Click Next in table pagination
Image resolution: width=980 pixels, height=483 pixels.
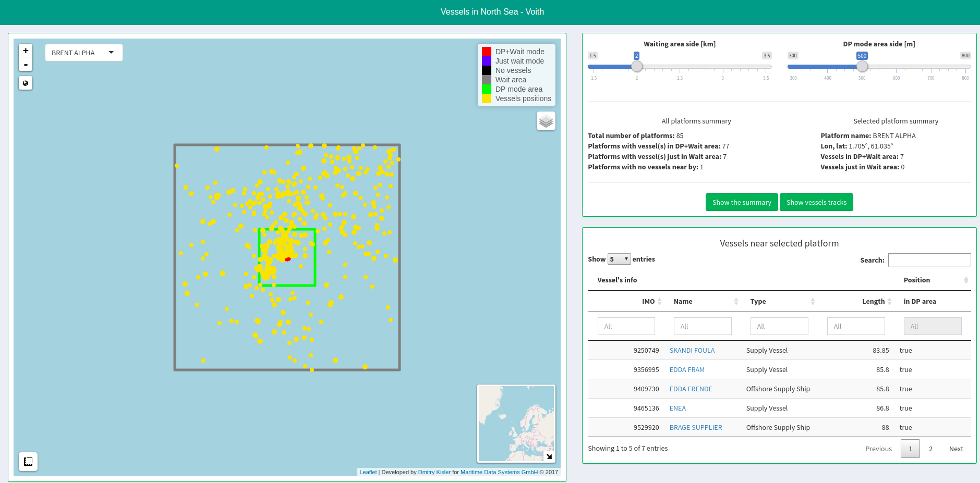coord(955,449)
